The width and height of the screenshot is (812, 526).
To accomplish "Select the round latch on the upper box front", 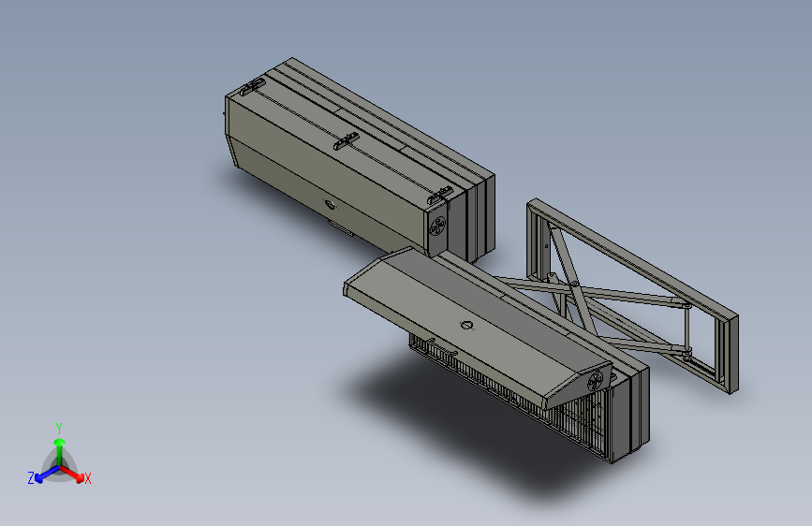I will click(x=330, y=204).
